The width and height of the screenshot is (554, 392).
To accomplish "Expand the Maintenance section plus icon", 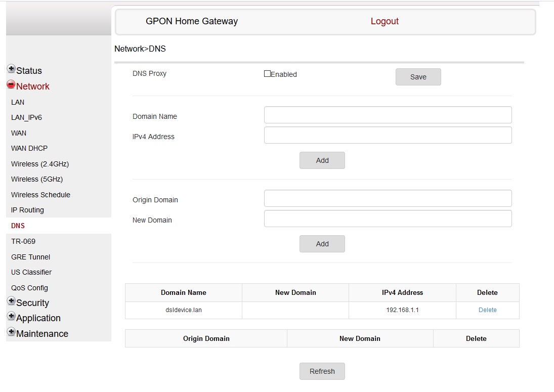I will click(11, 332).
